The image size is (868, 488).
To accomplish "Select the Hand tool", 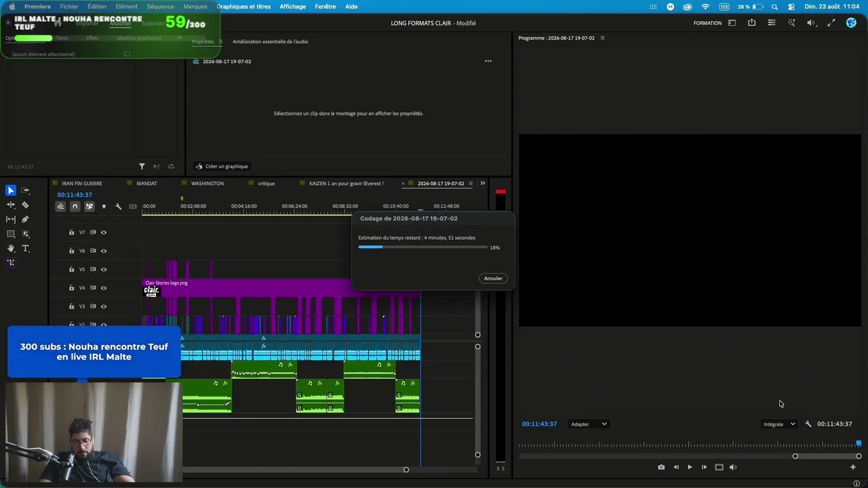I will tap(11, 249).
